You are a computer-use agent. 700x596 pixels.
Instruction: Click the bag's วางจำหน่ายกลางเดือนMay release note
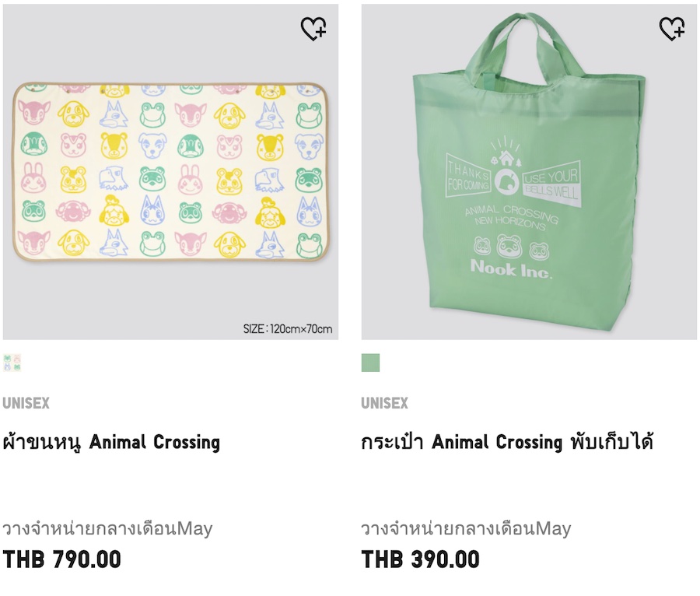pyautogui.click(x=466, y=528)
